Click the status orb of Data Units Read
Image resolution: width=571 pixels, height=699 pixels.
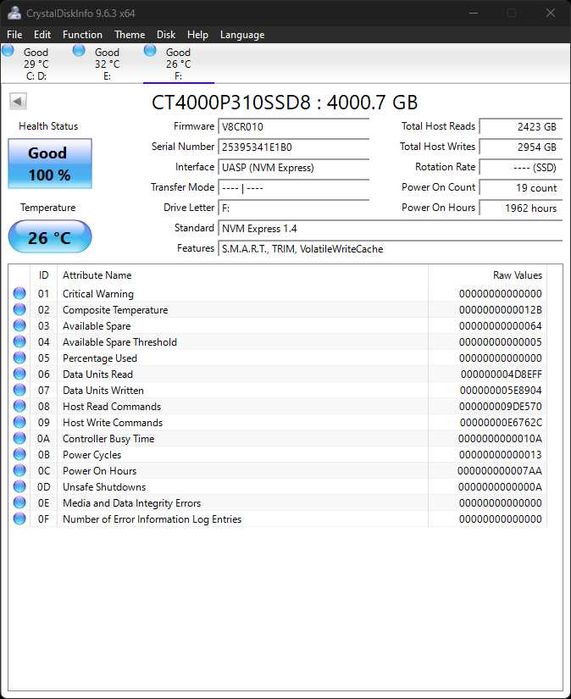20,374
